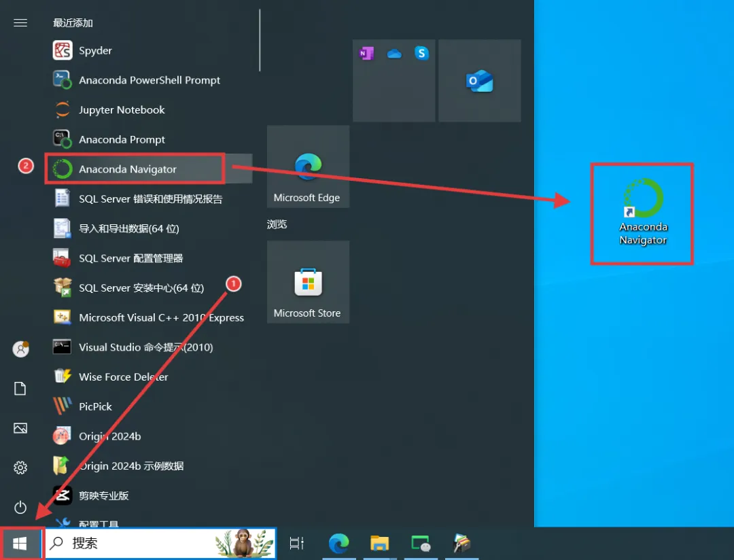The image size is (734, 560).
Task: Open the Pictures folder shortcut
Action: pyautogui.click(x=20, y=428)
